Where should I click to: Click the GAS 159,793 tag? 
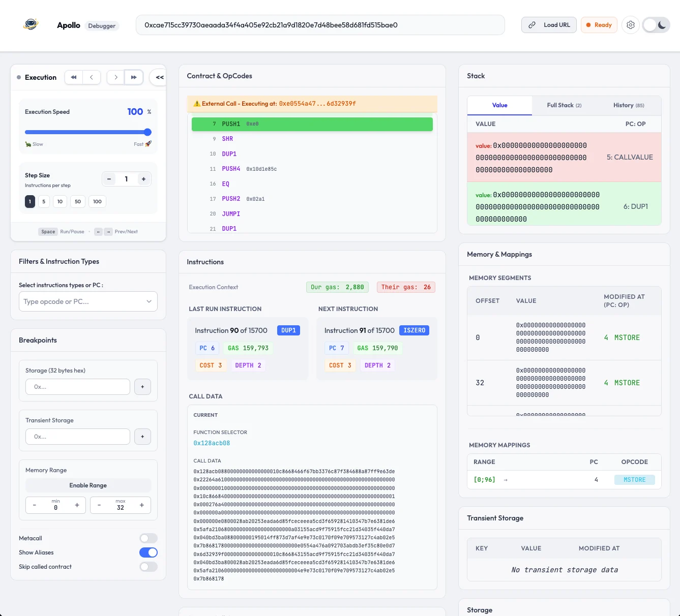pos(248,348)
